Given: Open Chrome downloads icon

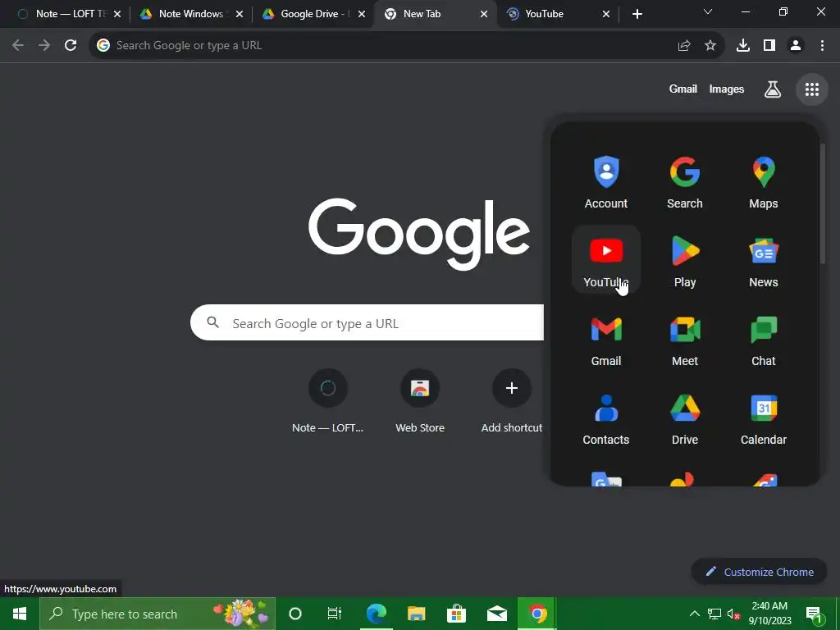Looking at the screenshot, I should (742, 46).
